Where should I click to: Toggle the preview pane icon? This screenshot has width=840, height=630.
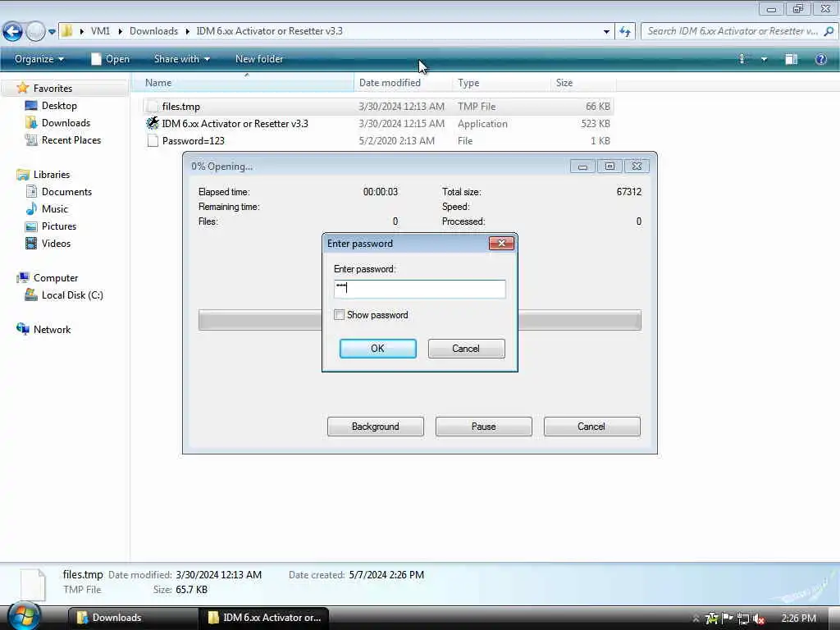792,59
